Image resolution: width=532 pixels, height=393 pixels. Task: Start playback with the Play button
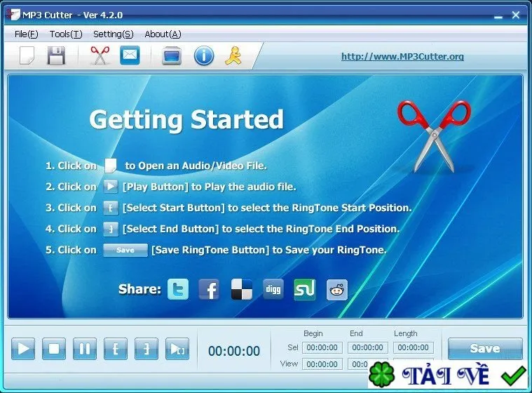coord(23,349)
